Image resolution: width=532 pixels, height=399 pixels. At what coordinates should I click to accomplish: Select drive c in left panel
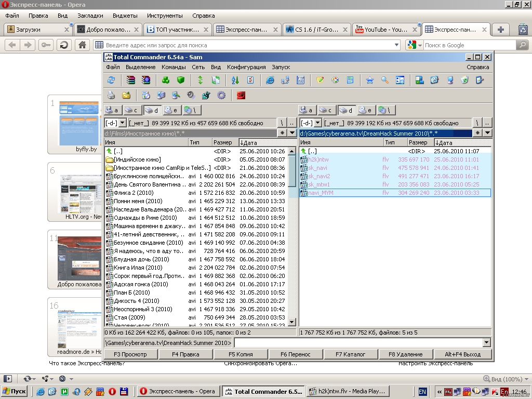[x=132, y=110]
